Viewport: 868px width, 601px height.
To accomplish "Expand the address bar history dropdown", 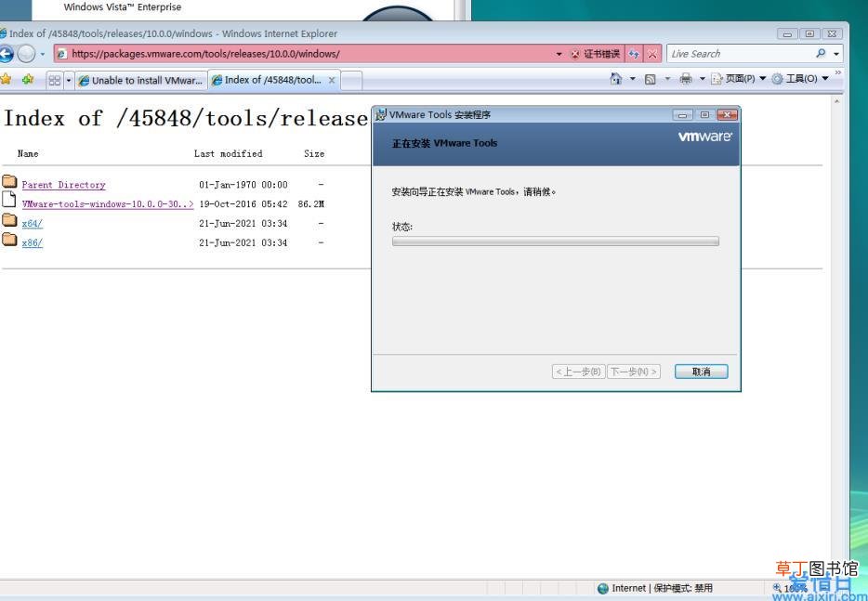I will pyautogui.click(x=559, y=54).
